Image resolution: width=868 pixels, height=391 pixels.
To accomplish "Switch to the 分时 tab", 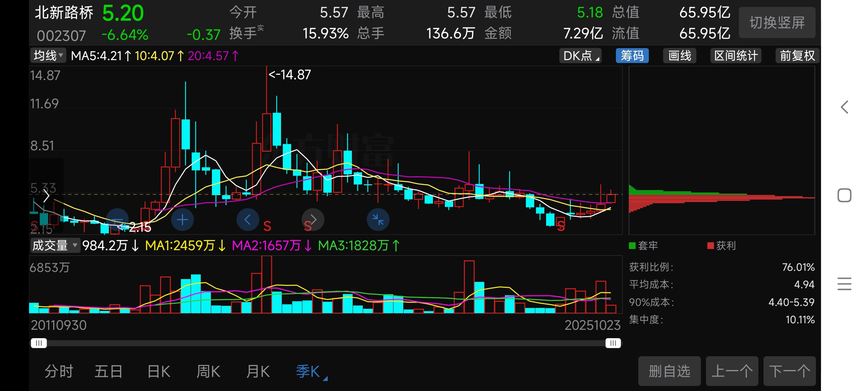I will coord(59,371).
